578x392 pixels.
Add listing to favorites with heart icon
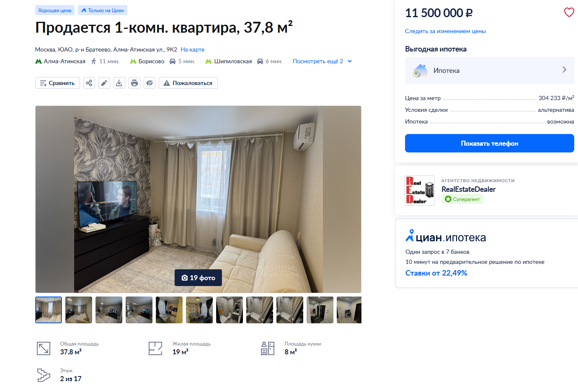click(x=569, y=13)
